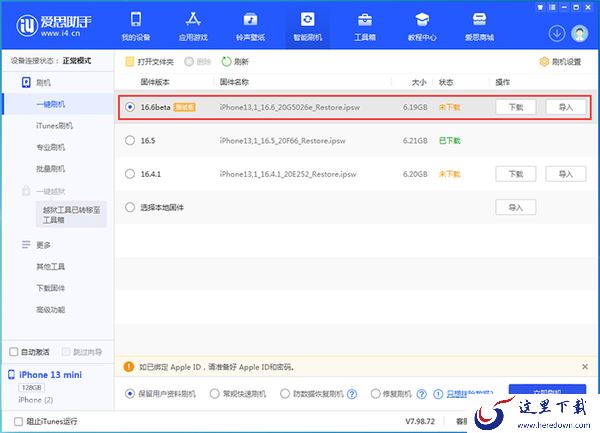This screenshot has height=433, width=600.
Task: Click the 固件版本 column header
Action: click(x=155, y=82)
